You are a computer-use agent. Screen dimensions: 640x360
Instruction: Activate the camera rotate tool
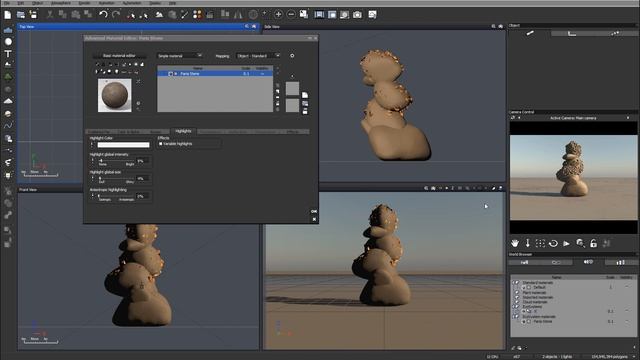pyautogui.click(x=553, y=243)
